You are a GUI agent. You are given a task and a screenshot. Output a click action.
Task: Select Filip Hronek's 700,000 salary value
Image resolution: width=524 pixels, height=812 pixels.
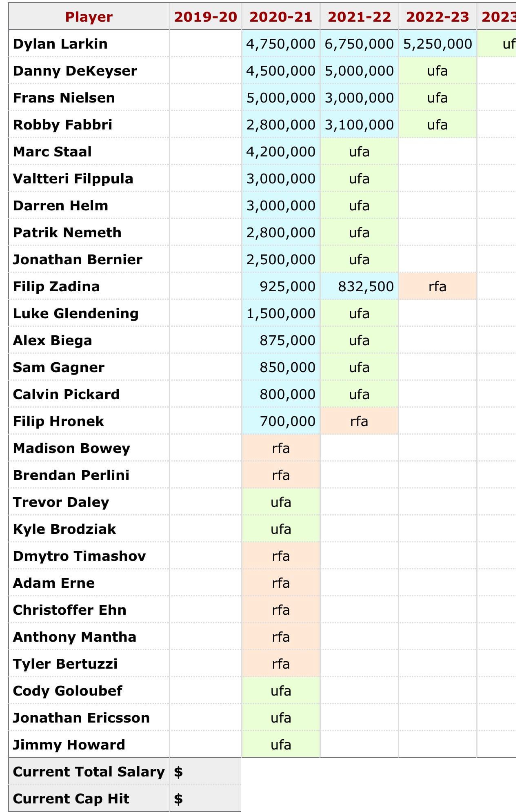coord(287,421)
